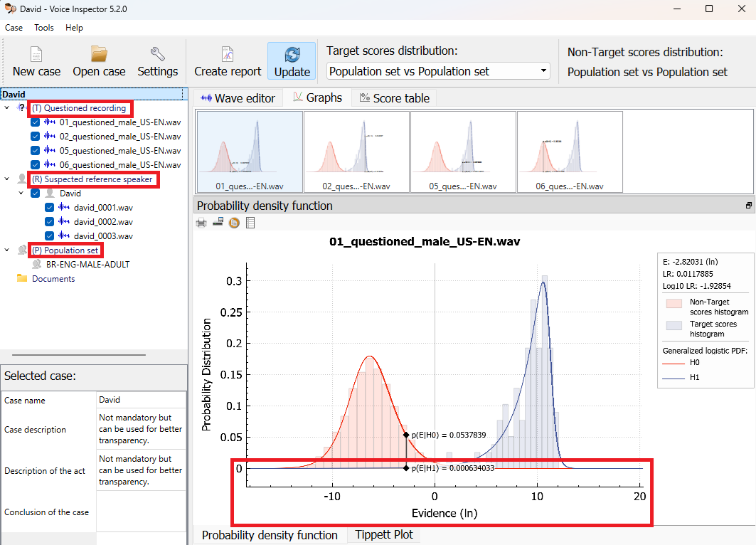Open the Documents tree item
The height and width of the screenshot is (545, 756).
click(x=53, y=279)
